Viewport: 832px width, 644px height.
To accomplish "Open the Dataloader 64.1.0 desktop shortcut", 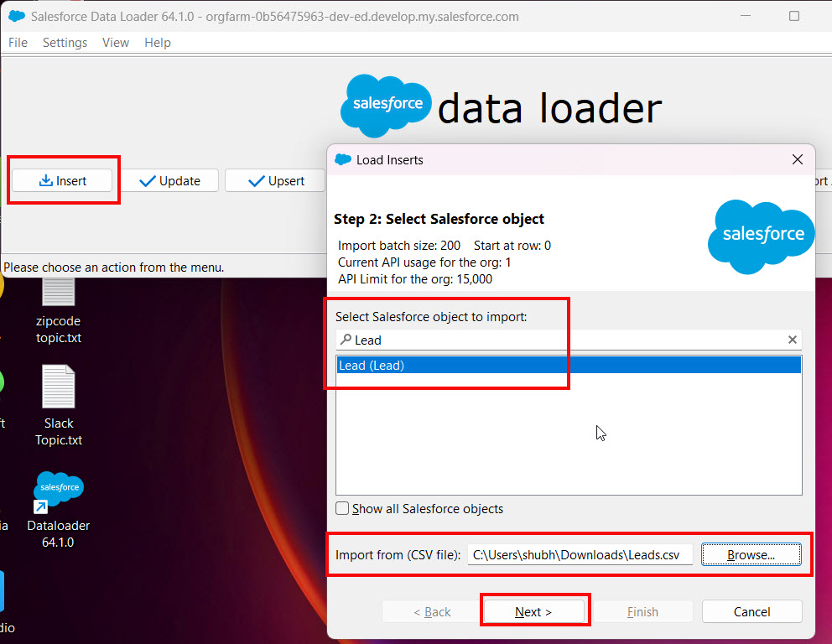I will click(x=58, y=489).
